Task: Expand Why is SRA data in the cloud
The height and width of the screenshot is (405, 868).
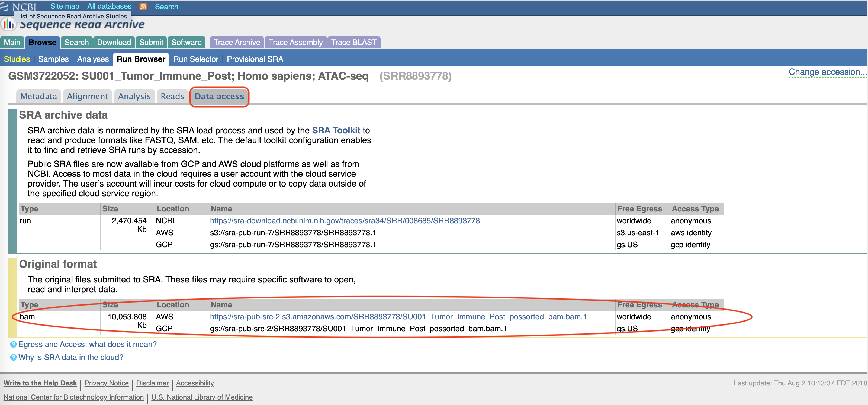Action: click(x=71, y=357)
